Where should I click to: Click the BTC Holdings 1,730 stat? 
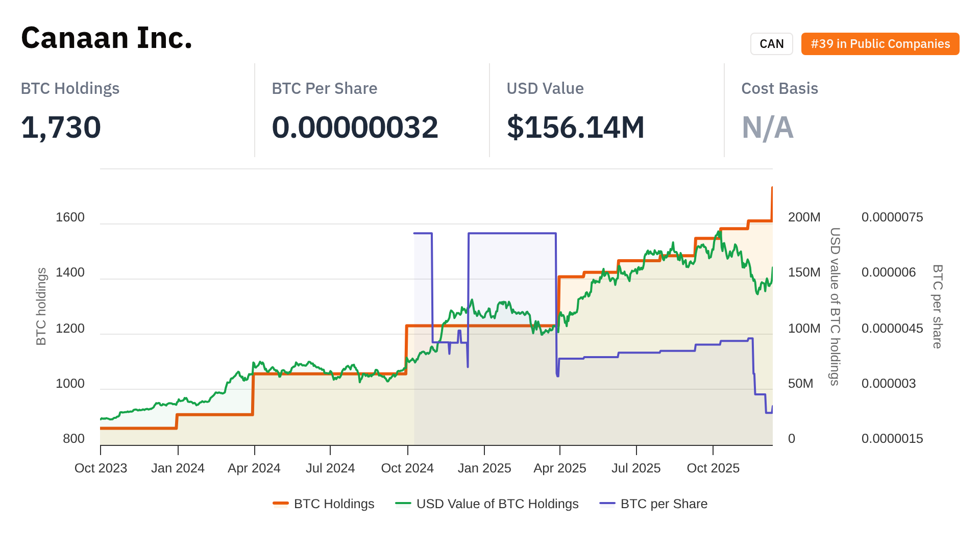[61, 127]
